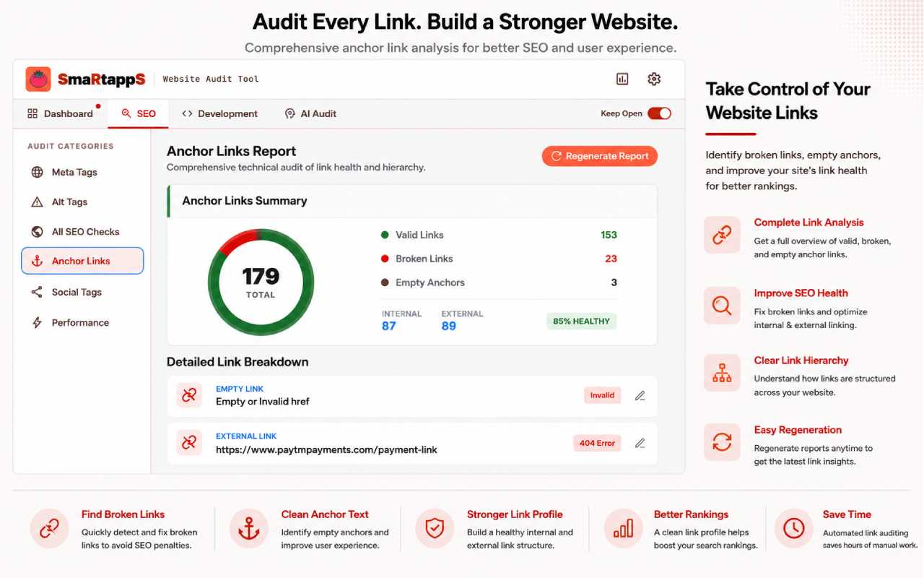Image resolution: width=924 pixels, height=578 pixels.
Task: Click the Better Rankings bar chart icon
Action: pos(622,529)
